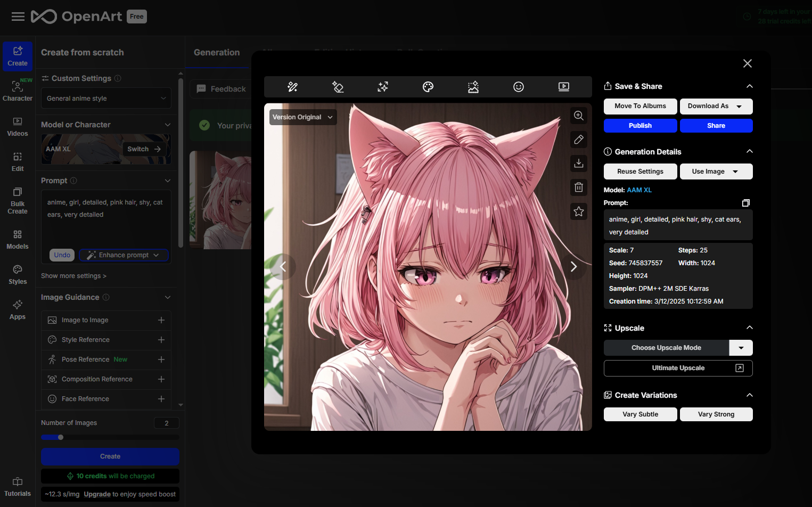Select the image expand tool icon
This screenshot has width=812, height=507.
click(x=473, y=87)
